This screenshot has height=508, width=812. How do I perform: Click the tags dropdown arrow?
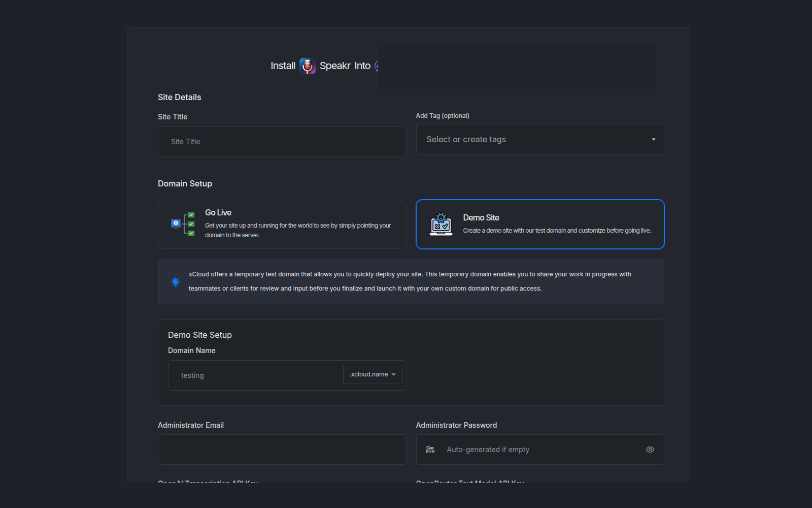click(x=653, y=139)
